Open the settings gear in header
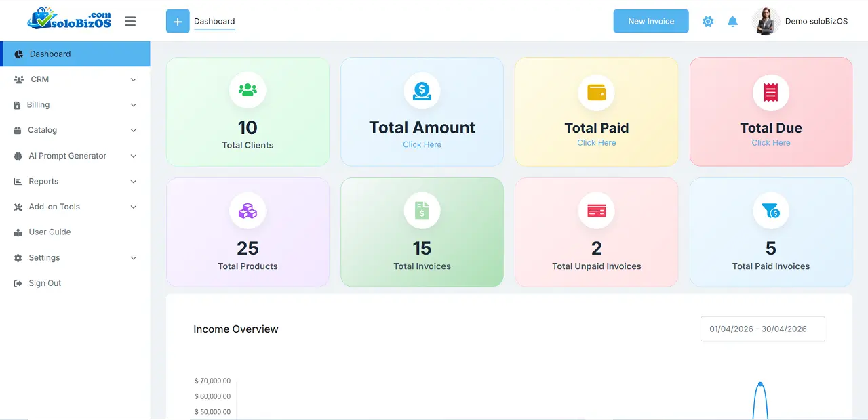Viewport: 868px width, 420px height. tap(708, 21)
